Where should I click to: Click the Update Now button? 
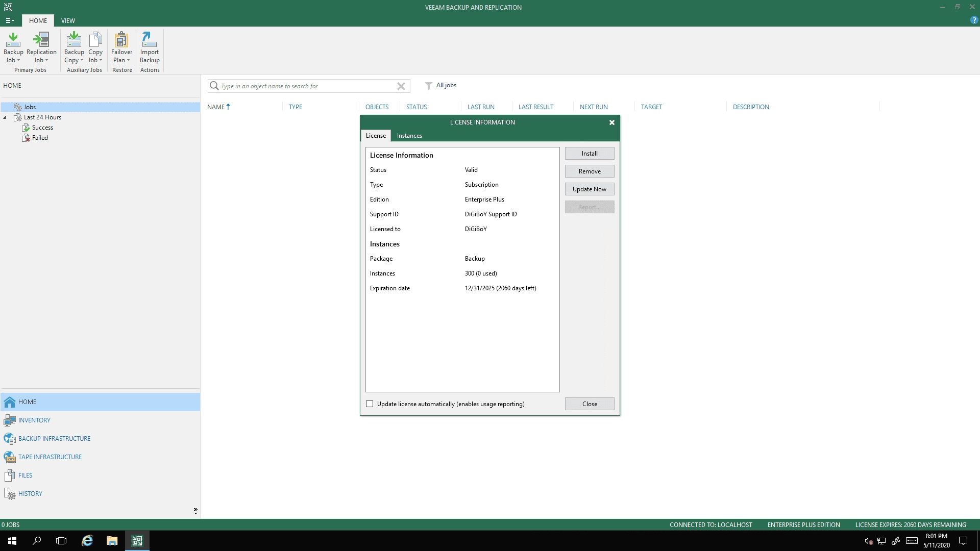click(590, 189)
